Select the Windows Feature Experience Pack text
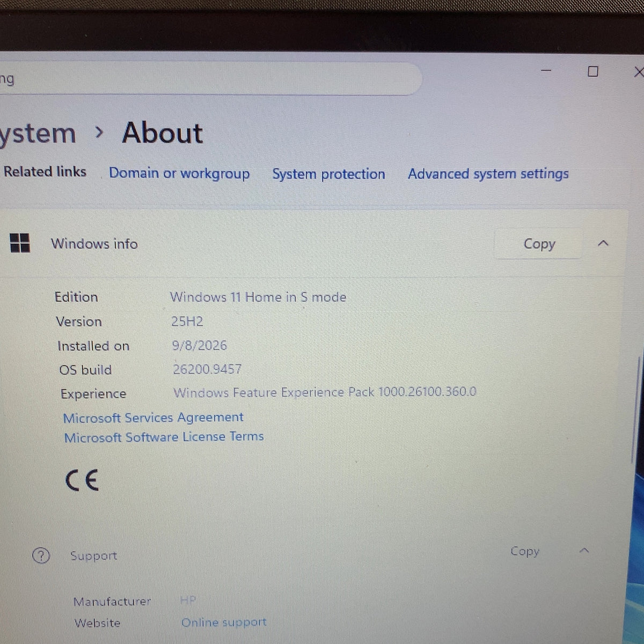The height and width of the screenshot is (644, 644). click(325, 392)
